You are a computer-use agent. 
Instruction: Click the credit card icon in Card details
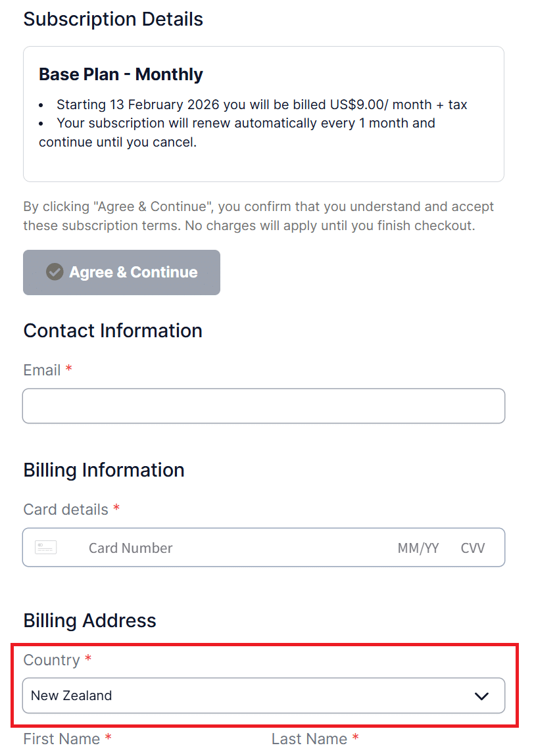46,548
